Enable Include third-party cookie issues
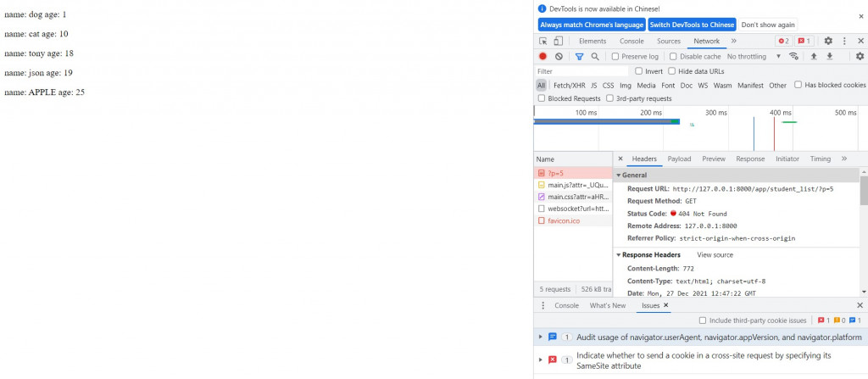868x379 pixels. tap(703, 320)
